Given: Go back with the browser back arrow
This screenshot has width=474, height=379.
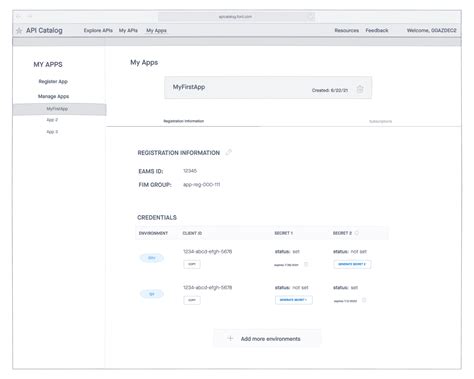Looking at the screenshot, I should coord(19,16).
